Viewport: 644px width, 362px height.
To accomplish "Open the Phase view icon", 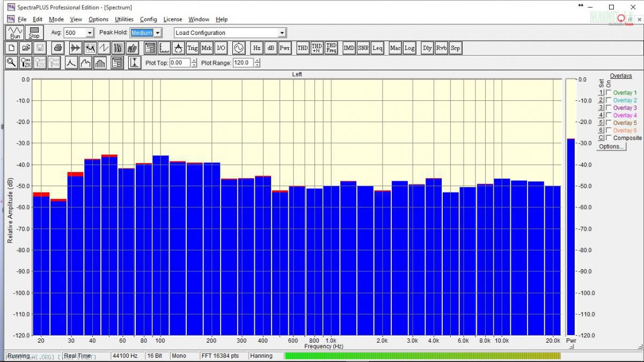I will click(x=104, y=48).
